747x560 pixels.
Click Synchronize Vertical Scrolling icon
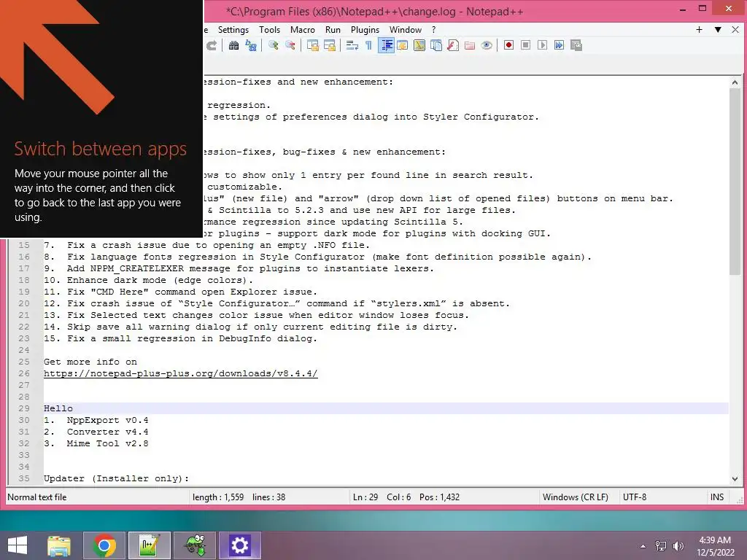(x=312, y=45)
